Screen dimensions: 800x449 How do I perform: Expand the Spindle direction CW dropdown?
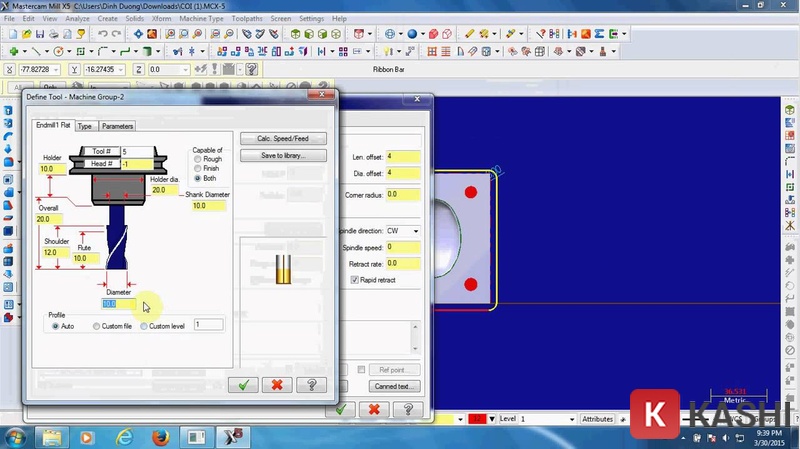[x=414, y=230]
